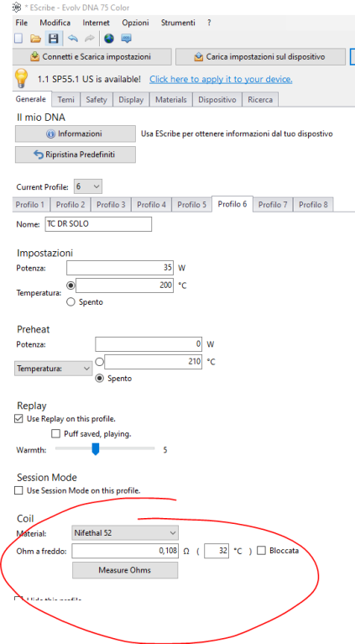Expand the Coil Material dropdown Nifethal 52
The image size is (355, 644).
(125, 533)
